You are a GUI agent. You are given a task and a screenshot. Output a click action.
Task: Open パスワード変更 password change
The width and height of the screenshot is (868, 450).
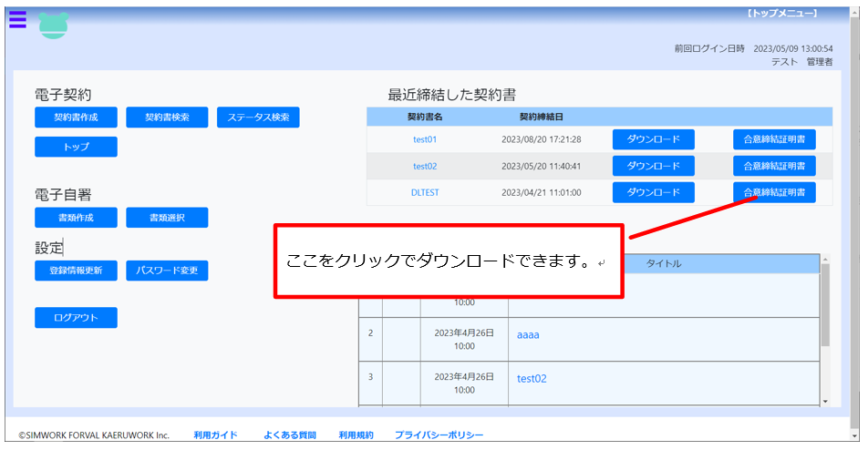(167, 271)
